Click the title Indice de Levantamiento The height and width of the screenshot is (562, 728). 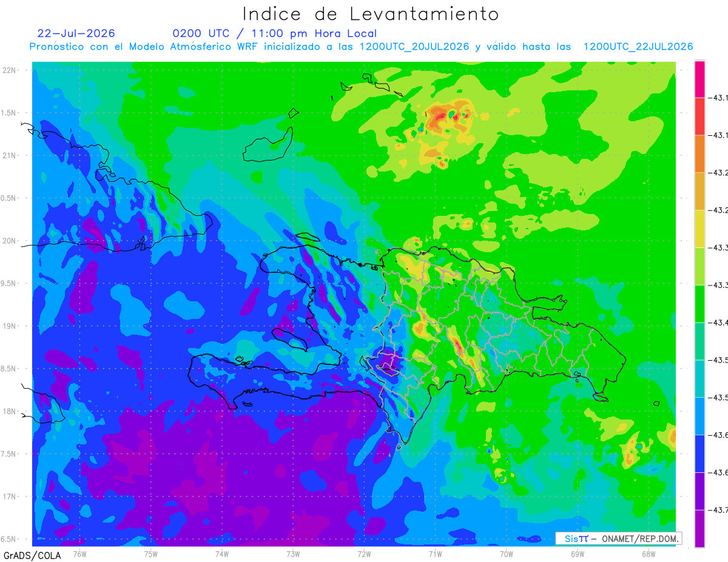(x=370, y=13)
